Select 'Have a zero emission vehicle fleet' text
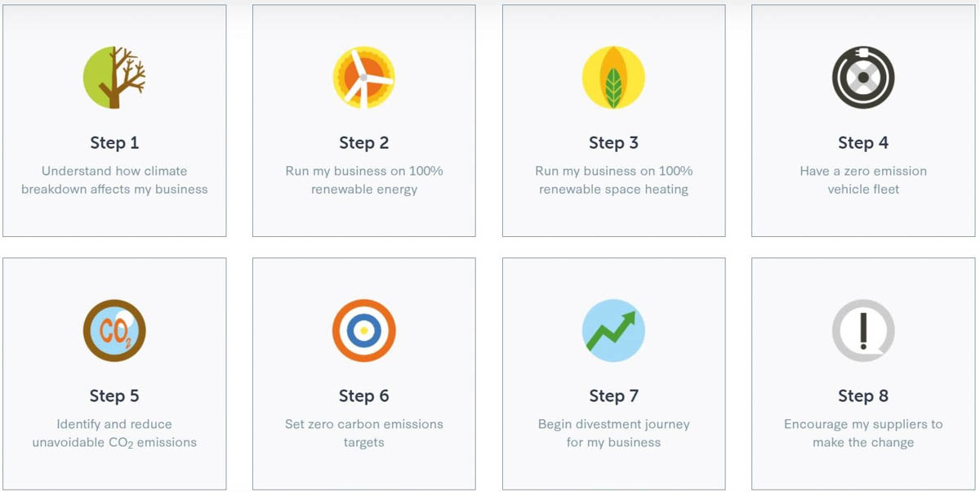The width and height of the screenshot is (980, 492). click(x=863, y=180)
